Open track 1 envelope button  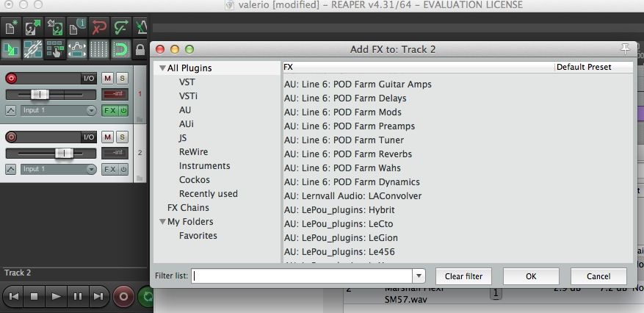[11, 110]
